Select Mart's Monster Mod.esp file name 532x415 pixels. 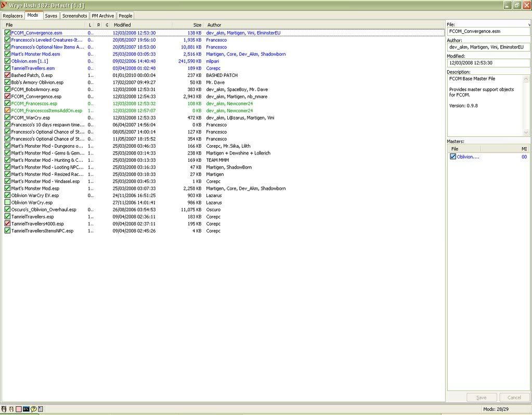(x=35, y=188)
